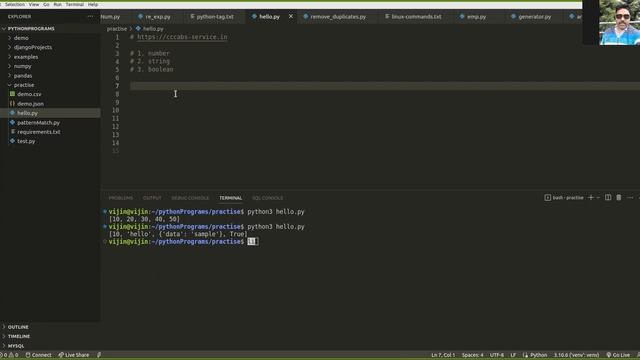Select the TERMINAL panel tab
This screenshot has height=360, width=640.
coord(231,198)
